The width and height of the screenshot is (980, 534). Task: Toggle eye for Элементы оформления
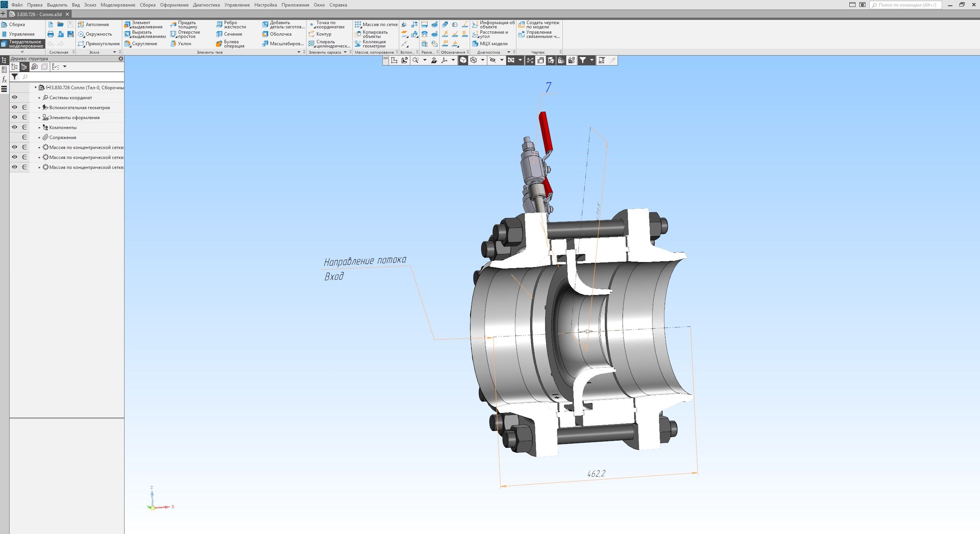(15, 117)
